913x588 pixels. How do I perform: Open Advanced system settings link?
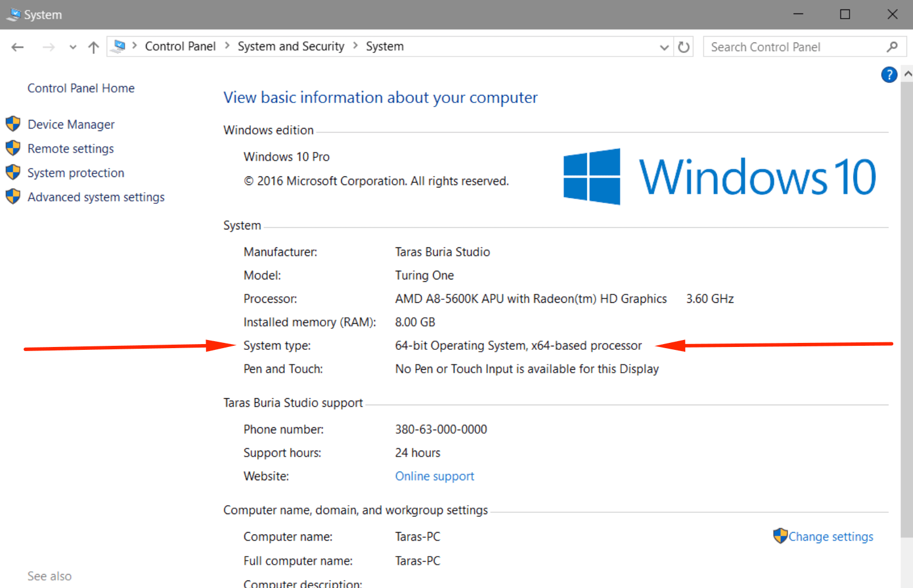pos(96,197)
